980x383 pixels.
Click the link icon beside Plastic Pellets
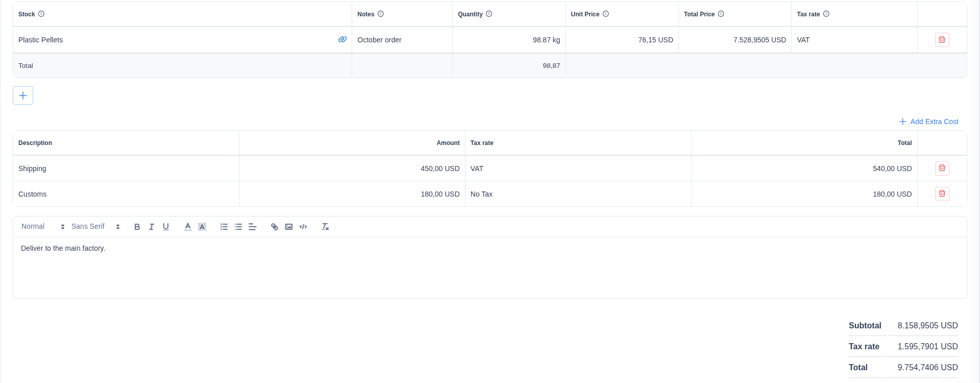[342, 39]
